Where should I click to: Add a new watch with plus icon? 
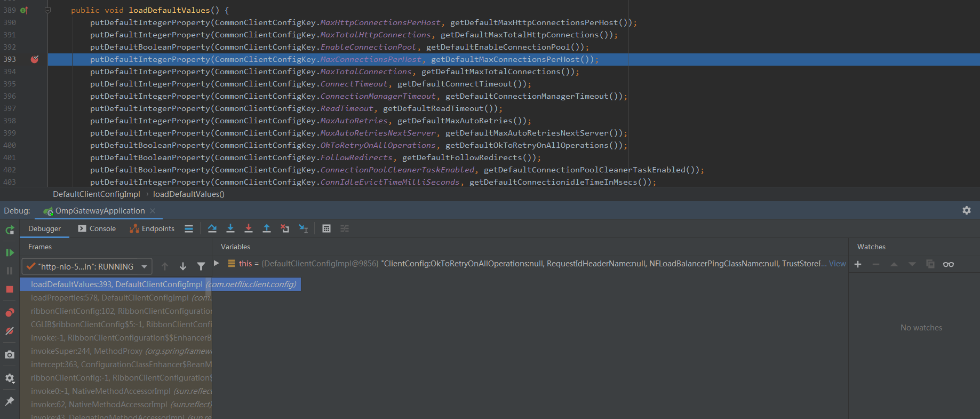pyautogui.click(x=858, y=264)
